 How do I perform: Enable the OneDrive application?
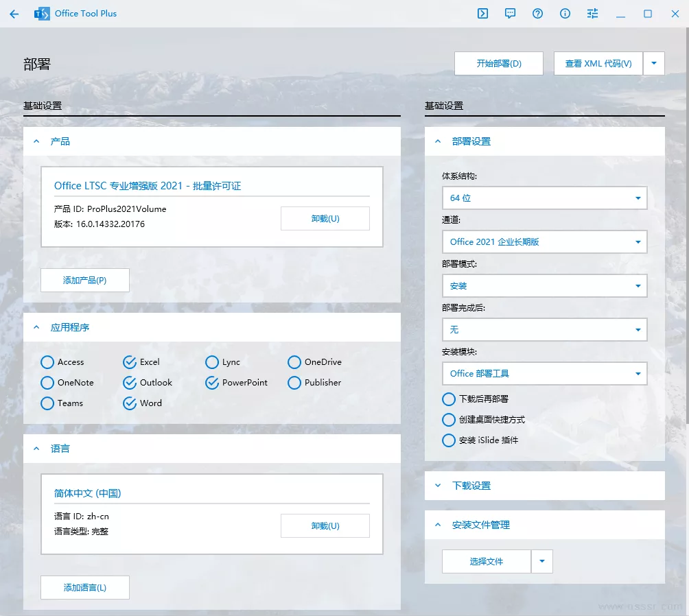coord(314,362)
